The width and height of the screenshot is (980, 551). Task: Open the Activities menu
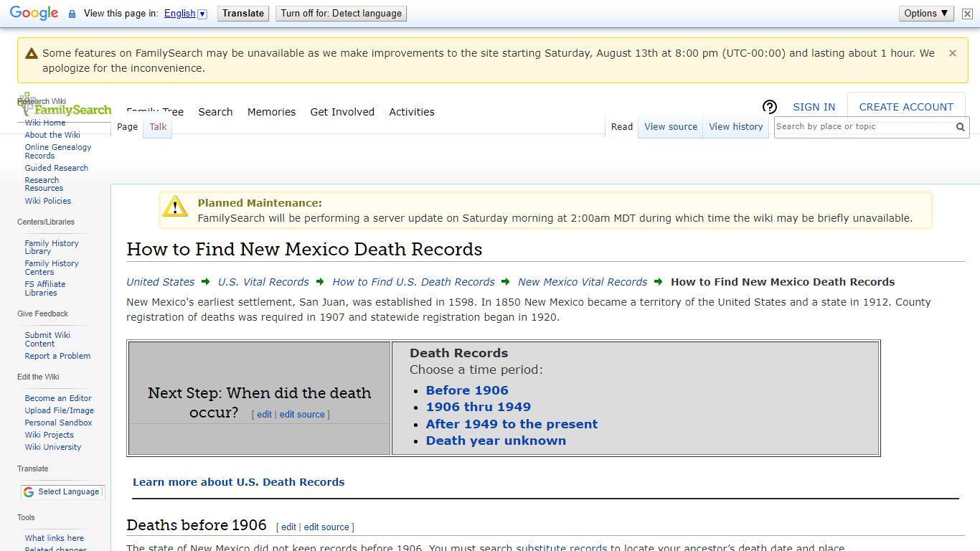pyautogui.click(x=412, y=112)
